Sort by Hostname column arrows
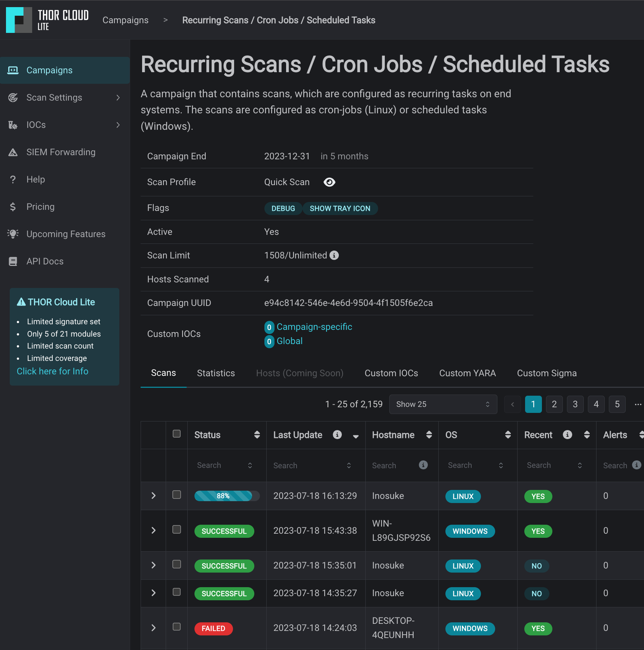The height and width of the screenshot is (650, 644). pyautogui.click(x=429, y=435)
